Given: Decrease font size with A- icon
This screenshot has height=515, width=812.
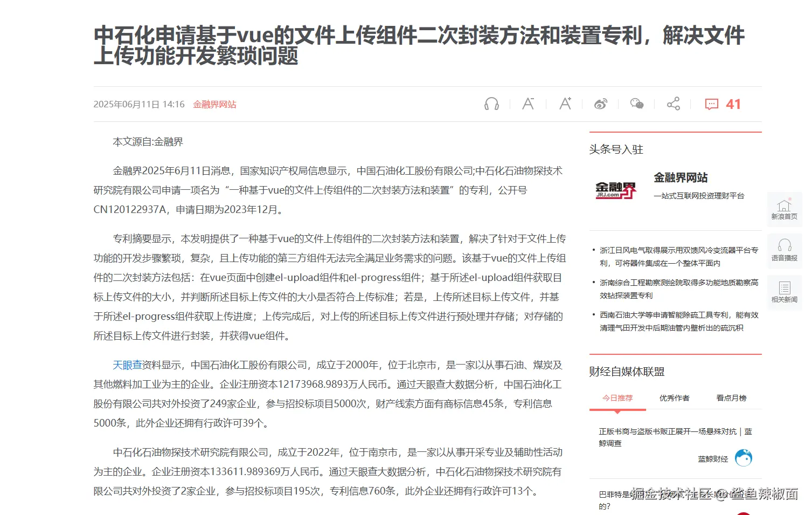Looking at the screenshot, I should pyautogui.click(x=528, y=104).
